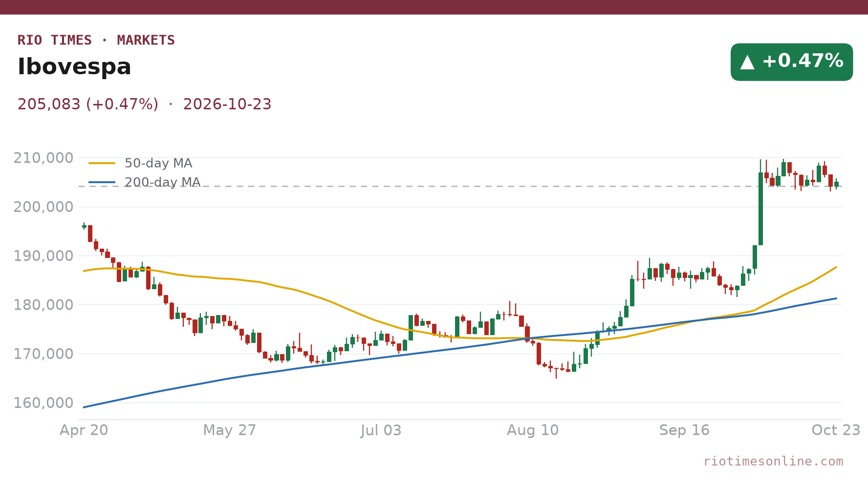
Task: Click the 160,000 y-axis label
Action: 43,403
